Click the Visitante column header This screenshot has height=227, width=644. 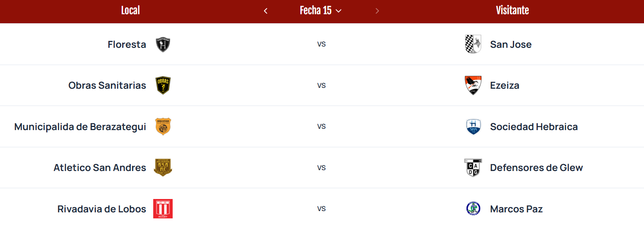[x=512, y=11]
